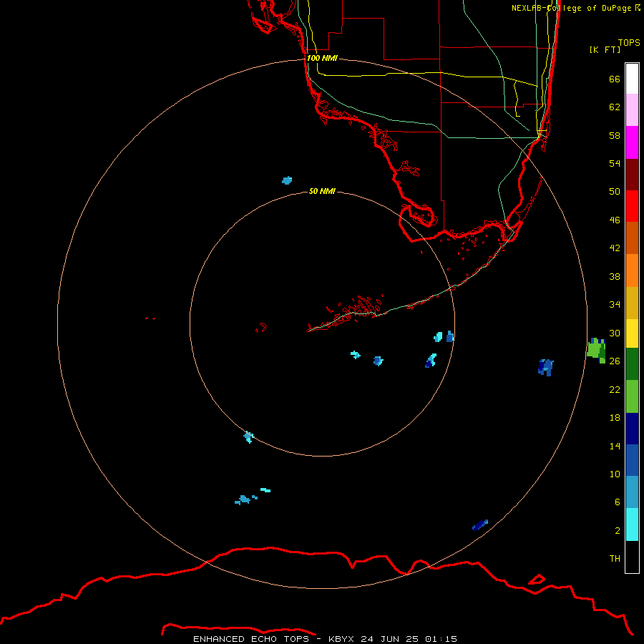This screenshot has width=644, height=644.
Task: Click the legend value 34
Action: (615, 305)
